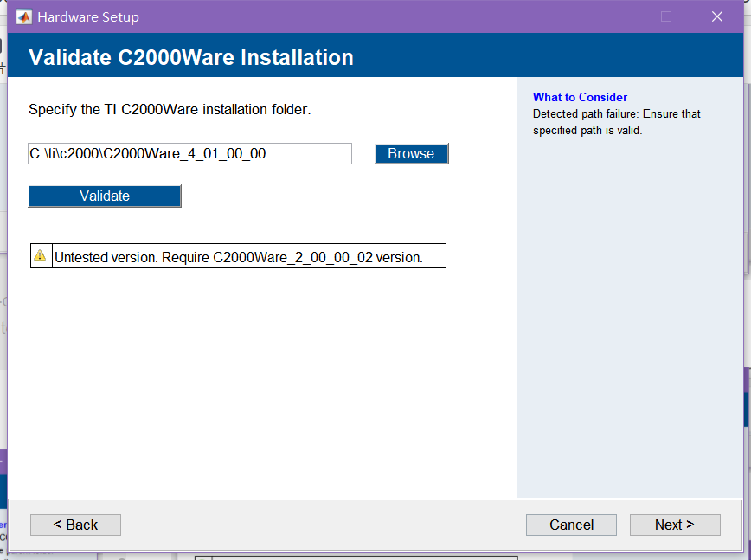Go Back to the previous step
Viewport: 751px width, 560px height.
pos(75,525)
